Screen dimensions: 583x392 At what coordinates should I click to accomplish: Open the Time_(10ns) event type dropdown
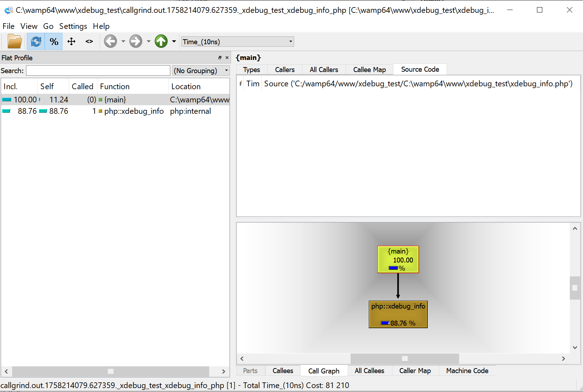click(x=237, y=42)
